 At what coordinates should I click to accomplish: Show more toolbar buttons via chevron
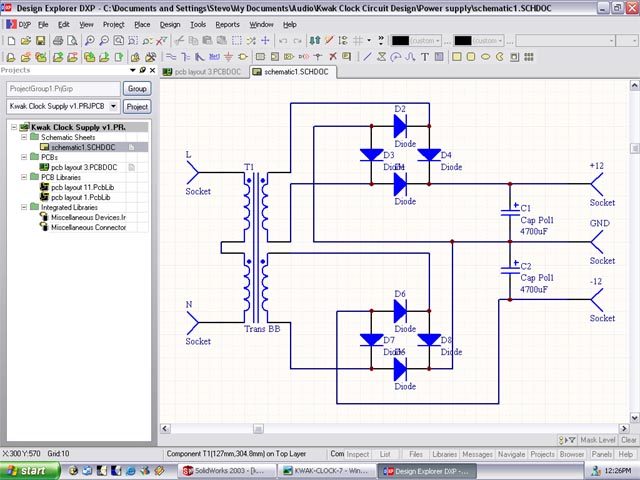381,40
